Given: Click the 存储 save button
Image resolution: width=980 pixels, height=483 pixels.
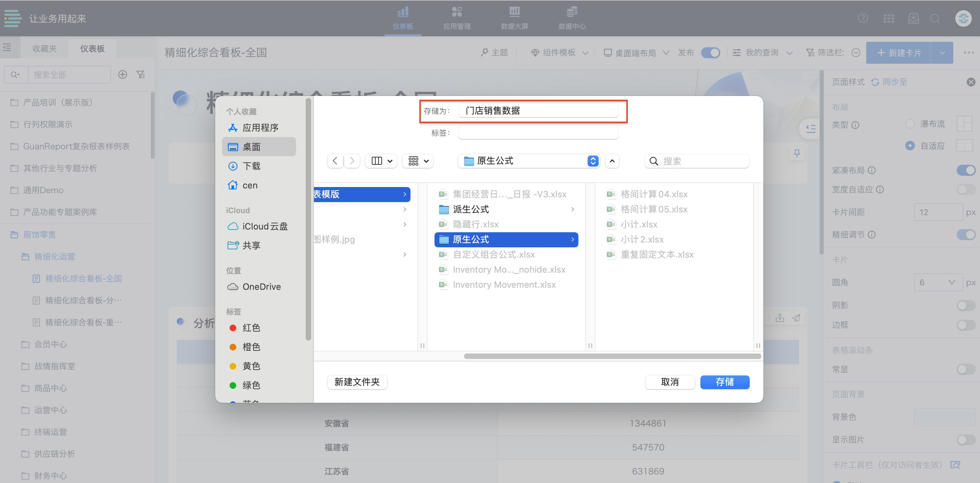Looking at the screenshot, I should point(724,382).
